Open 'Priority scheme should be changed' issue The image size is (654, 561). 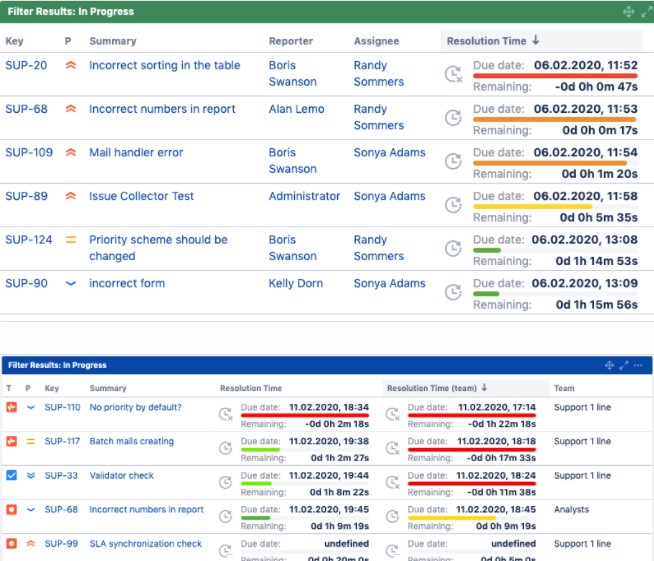point(158,248)
